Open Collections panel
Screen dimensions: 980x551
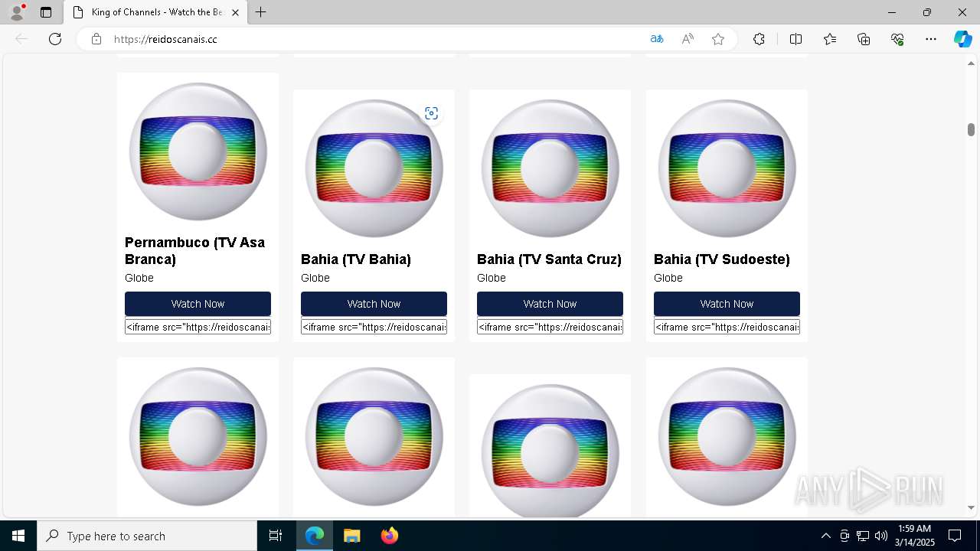pyautogui.click(x=864, y=39)
